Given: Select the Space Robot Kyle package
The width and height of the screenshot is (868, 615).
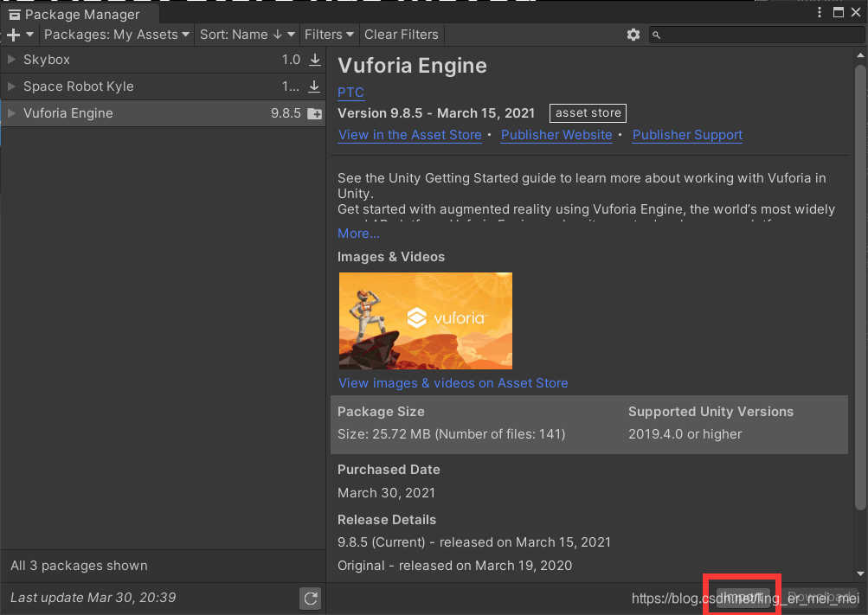Looking at the screenshot, I should pos(163,86).
